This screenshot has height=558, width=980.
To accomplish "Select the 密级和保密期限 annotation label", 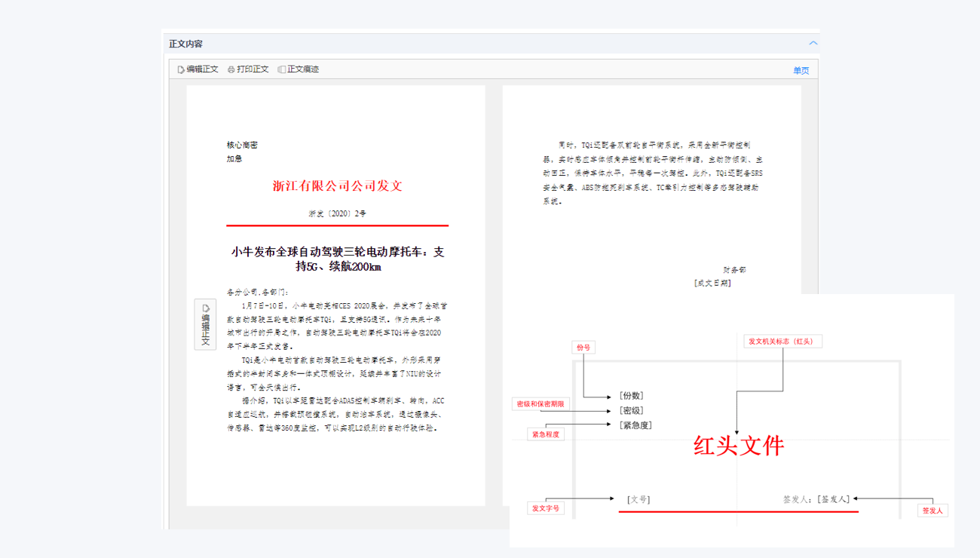I will click(541, 404).
